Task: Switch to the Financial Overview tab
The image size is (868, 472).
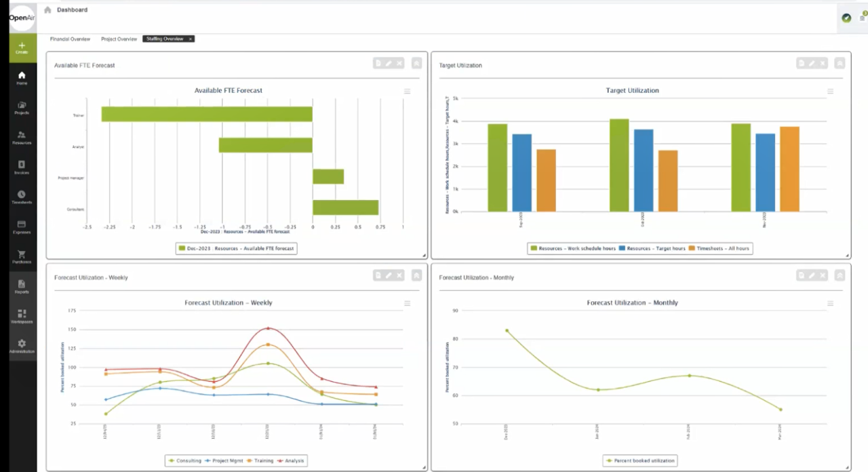Action: (70, 39)
